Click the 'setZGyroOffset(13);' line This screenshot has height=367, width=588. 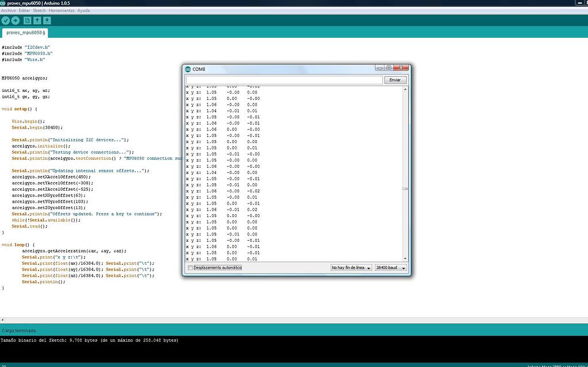point(49,208)
